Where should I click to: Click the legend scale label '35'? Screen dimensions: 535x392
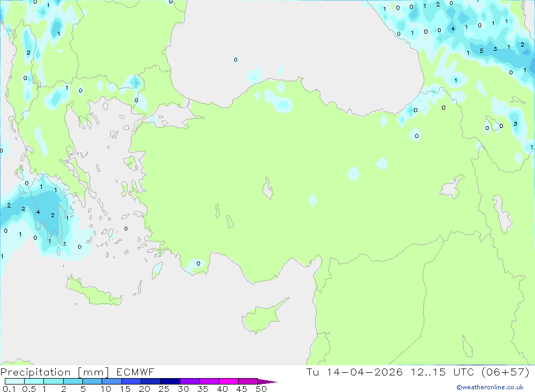[203, 389]
